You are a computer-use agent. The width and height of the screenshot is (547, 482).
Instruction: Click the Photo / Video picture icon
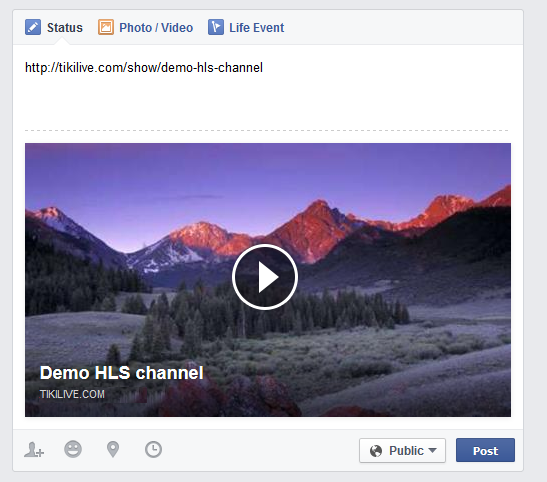(x=106, y=27)
